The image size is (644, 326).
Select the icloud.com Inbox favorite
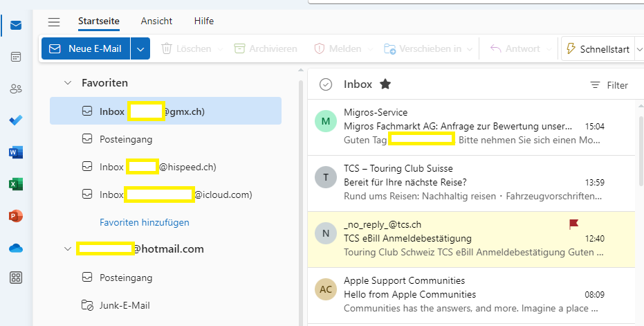tap(165, 194)
